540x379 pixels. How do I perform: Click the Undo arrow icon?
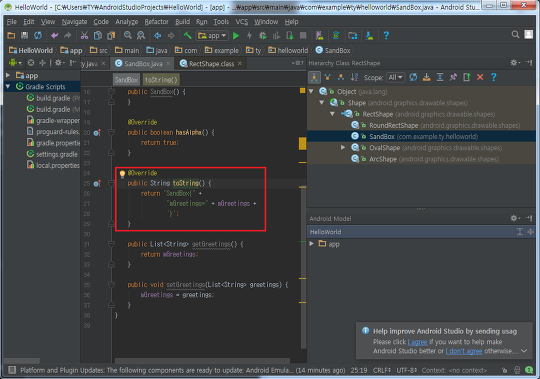pos(54,35)
